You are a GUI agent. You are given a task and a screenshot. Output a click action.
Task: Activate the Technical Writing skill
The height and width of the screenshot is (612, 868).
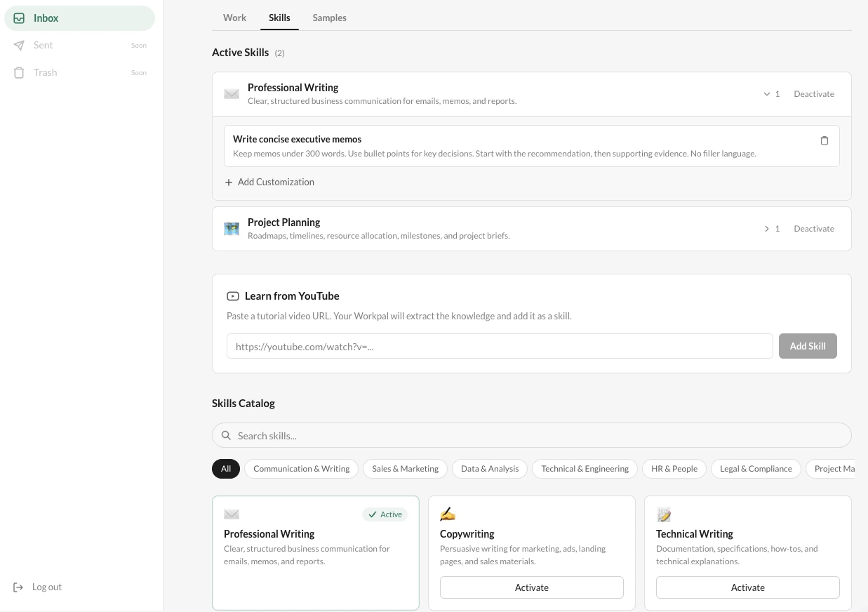click(748, 587)
